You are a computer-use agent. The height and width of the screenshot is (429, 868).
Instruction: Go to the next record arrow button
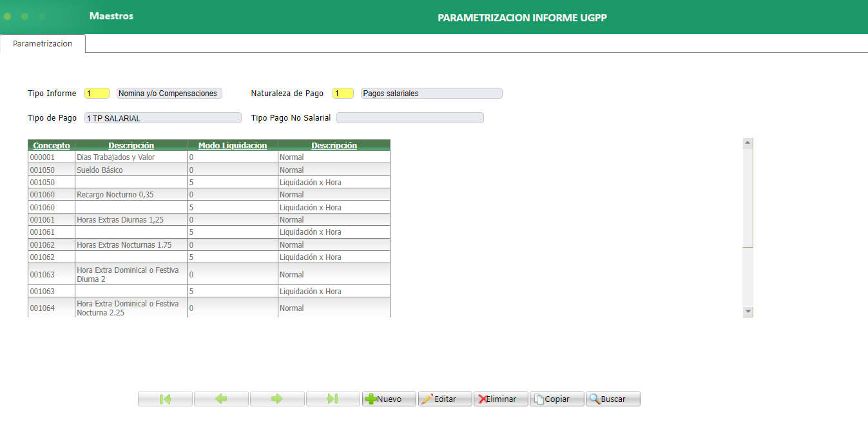pyautogui.click(x=277, y=399)
